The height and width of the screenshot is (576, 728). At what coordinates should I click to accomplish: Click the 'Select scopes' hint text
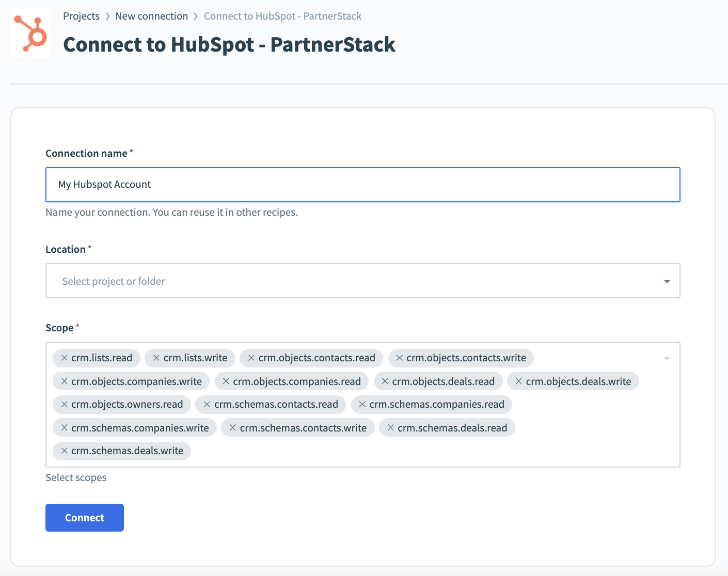[x=76, y=477]
